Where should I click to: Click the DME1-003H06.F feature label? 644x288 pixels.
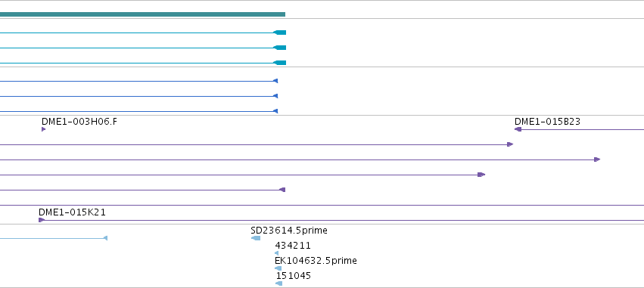coord(79,122)
